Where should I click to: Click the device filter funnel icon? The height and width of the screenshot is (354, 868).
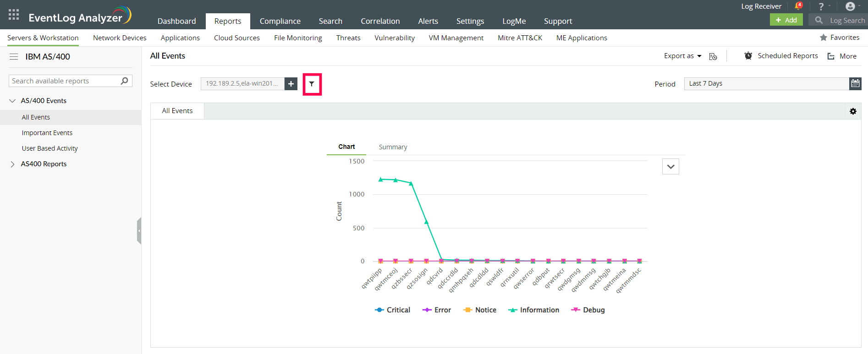pos(312,84)
